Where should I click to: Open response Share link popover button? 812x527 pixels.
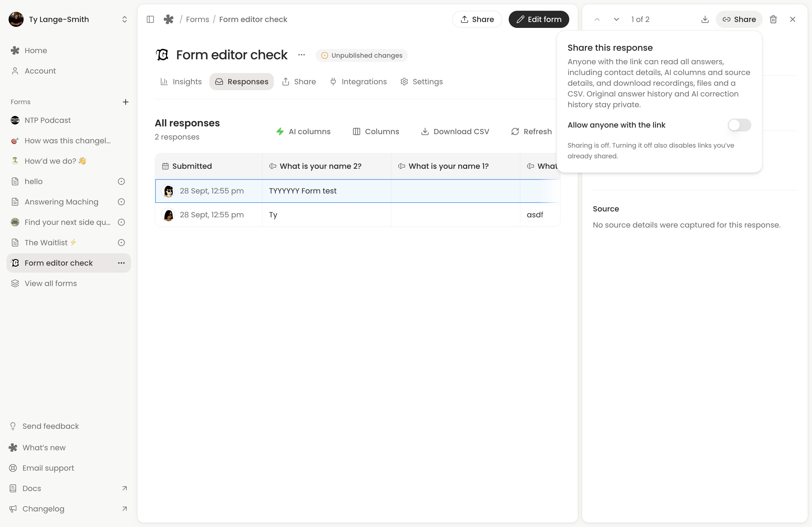(x=739, y=19)
